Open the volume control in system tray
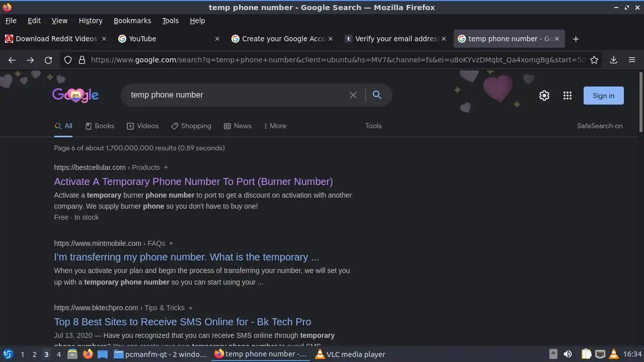 pos(568,354)
